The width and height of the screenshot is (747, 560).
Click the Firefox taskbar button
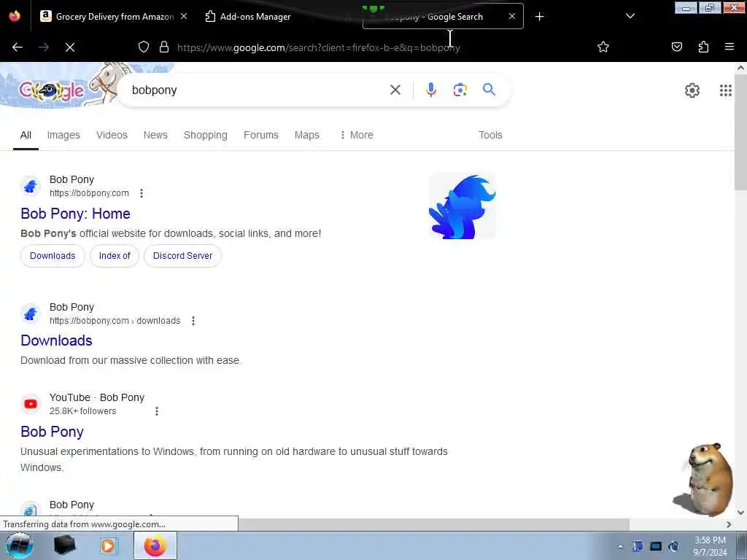point(155,545)
